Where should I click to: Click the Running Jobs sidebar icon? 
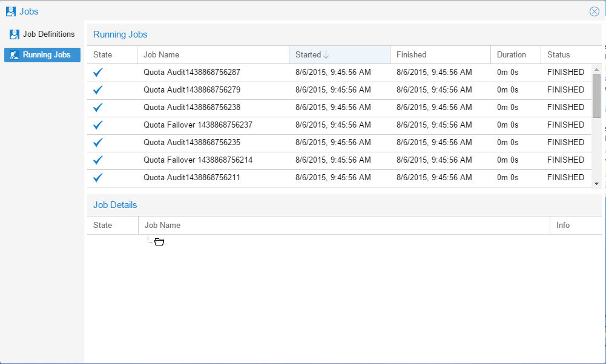click(x=15, y=55)
